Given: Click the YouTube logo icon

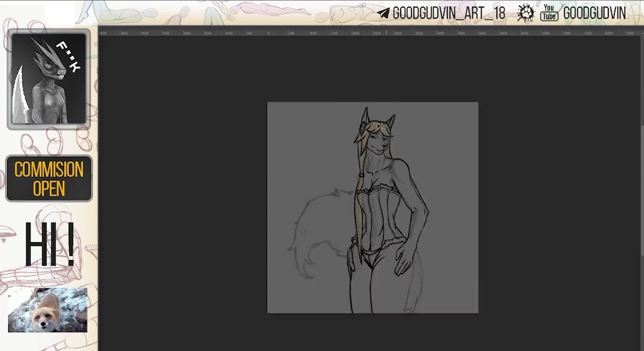Looking at the screenshot, I should pos(549,13).
